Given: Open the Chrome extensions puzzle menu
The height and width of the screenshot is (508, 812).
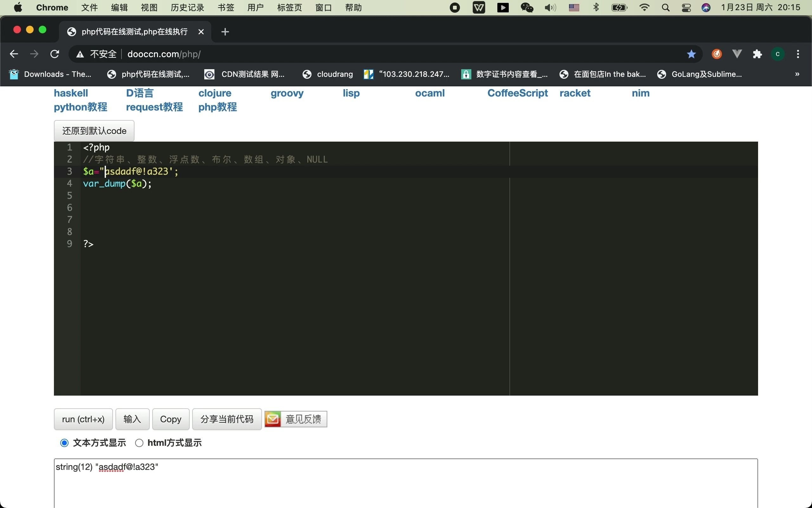Looking at the screenshot, I should click(x=757, y=54).
